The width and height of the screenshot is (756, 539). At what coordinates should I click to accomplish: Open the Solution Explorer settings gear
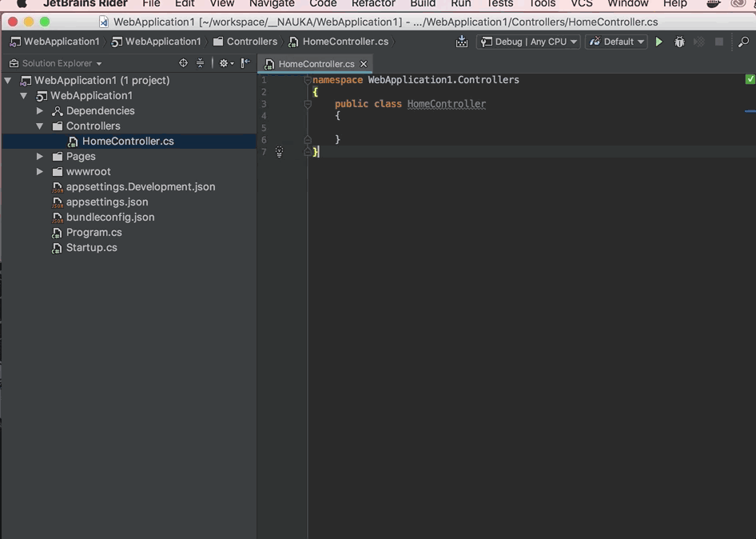225,62
